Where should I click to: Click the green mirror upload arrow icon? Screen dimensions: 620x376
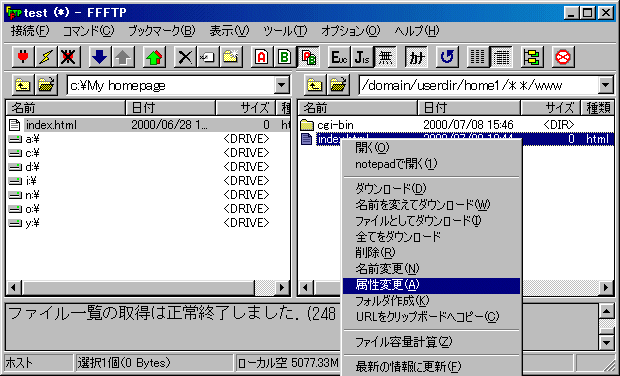click(154, 57)
